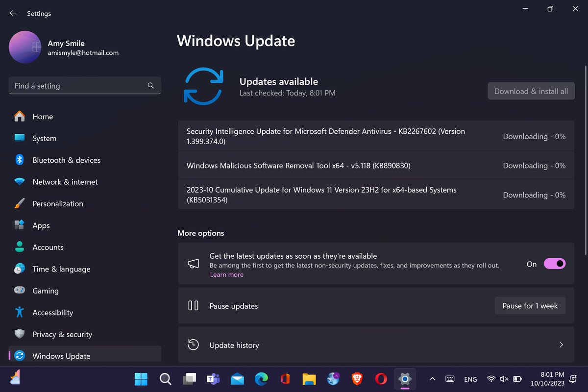Go back with the Settings back arrow
588x392 pixels.
13,13
